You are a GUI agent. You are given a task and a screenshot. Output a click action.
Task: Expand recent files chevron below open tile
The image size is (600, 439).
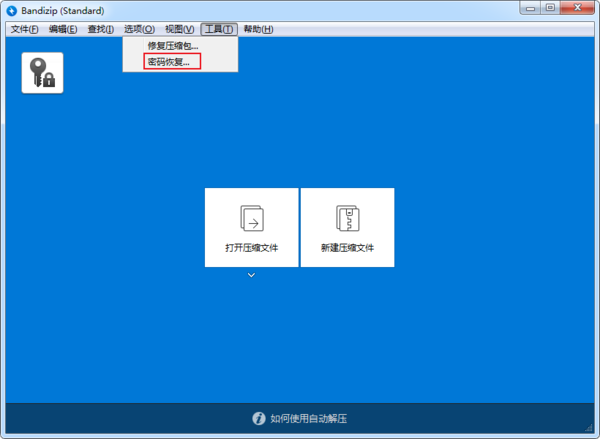click(251, 275)
